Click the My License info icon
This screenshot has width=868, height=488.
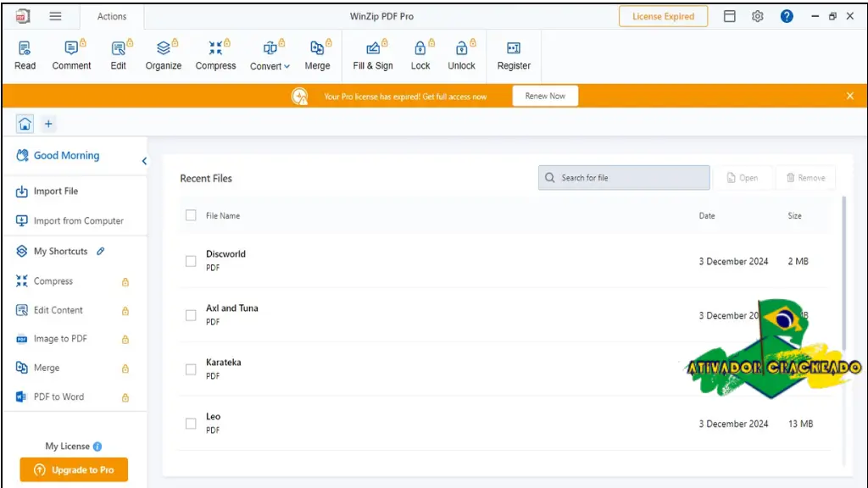coord(97,446)
